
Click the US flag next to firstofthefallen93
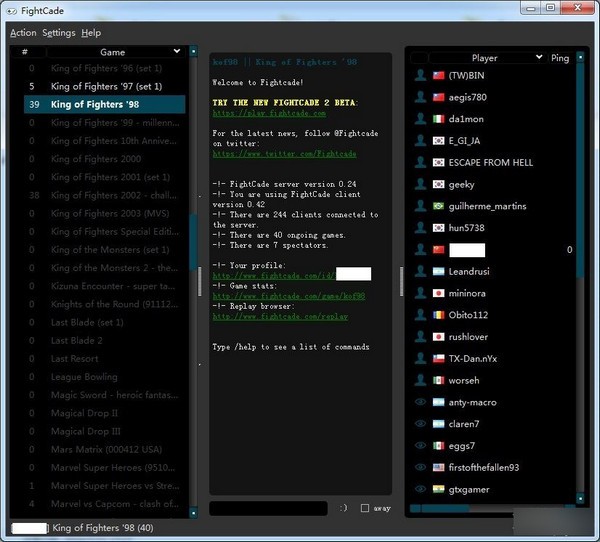(439, 468)
